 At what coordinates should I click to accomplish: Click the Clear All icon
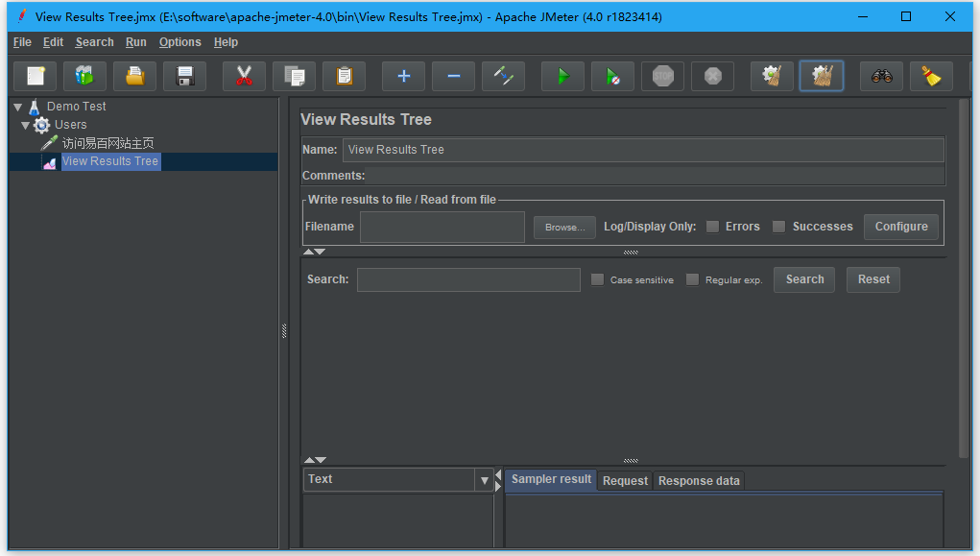pyautogui.click(x=821, y=76)
